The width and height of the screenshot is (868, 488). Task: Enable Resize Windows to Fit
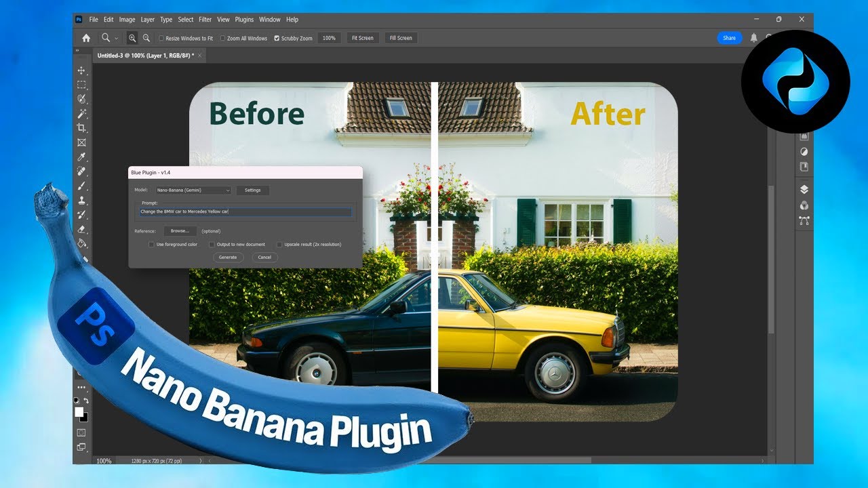pos(161,39)
